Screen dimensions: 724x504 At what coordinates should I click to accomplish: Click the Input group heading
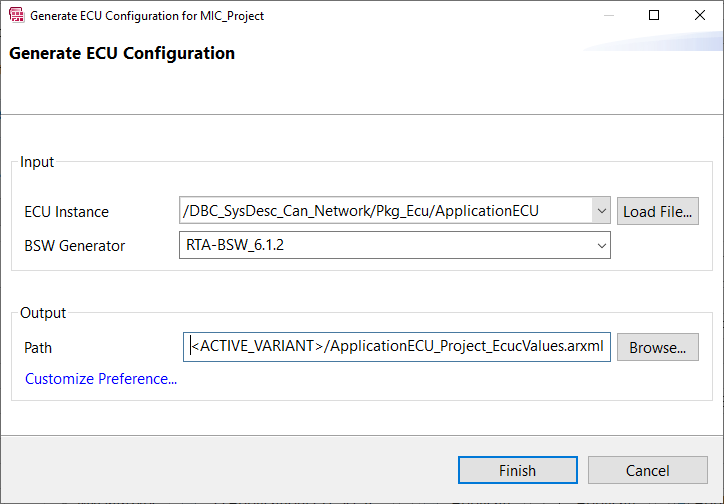click(x=37, y=162)
